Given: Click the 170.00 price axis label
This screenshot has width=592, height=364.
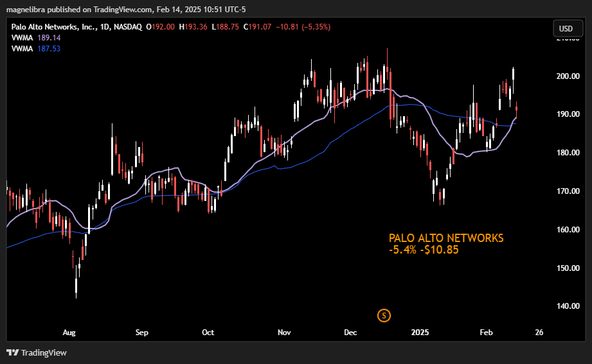Looking at the screenshot, I should 568,191.
